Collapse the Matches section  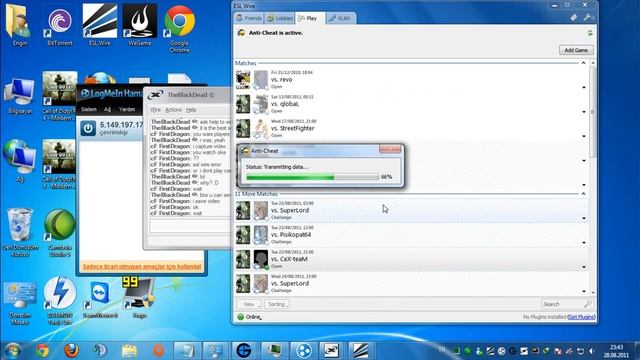583,63
